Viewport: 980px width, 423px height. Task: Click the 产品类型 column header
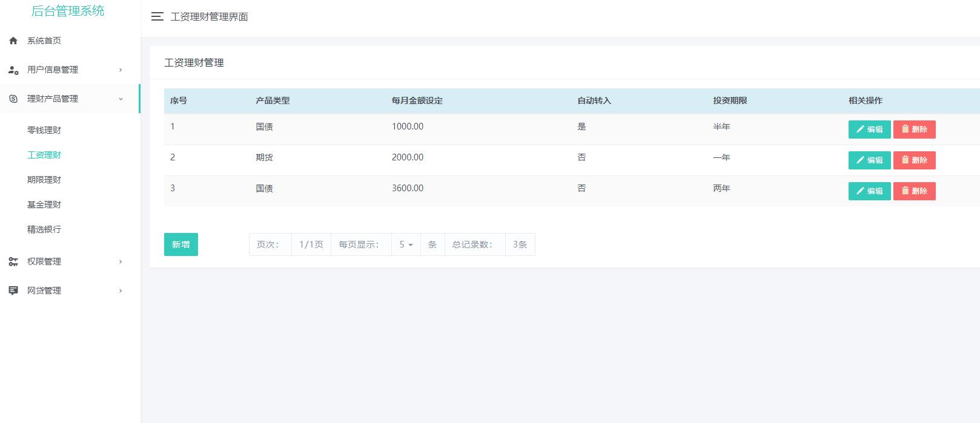click(x=273, y=100)
